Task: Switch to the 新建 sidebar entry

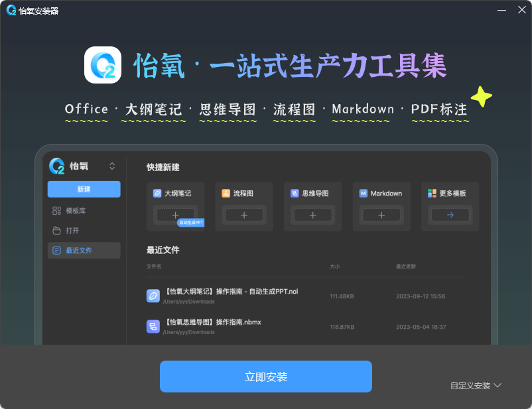Action: [x=84, y=189]
